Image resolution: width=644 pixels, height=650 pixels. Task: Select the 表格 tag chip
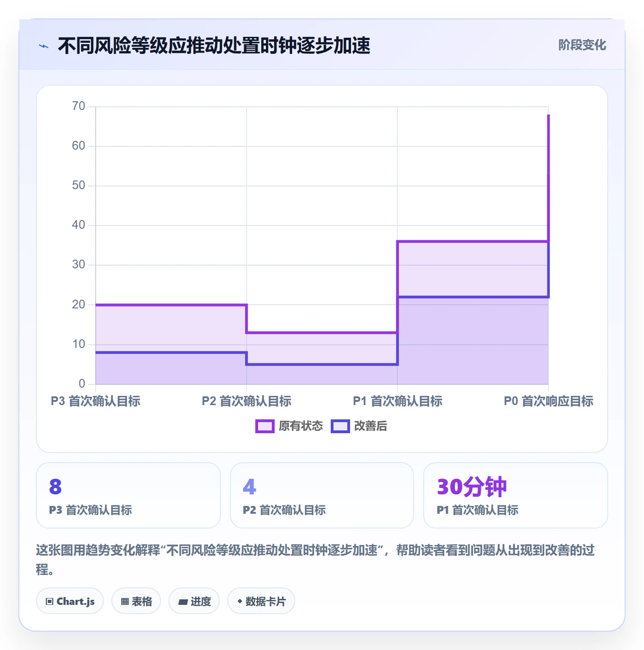click(x=136, y=601)
